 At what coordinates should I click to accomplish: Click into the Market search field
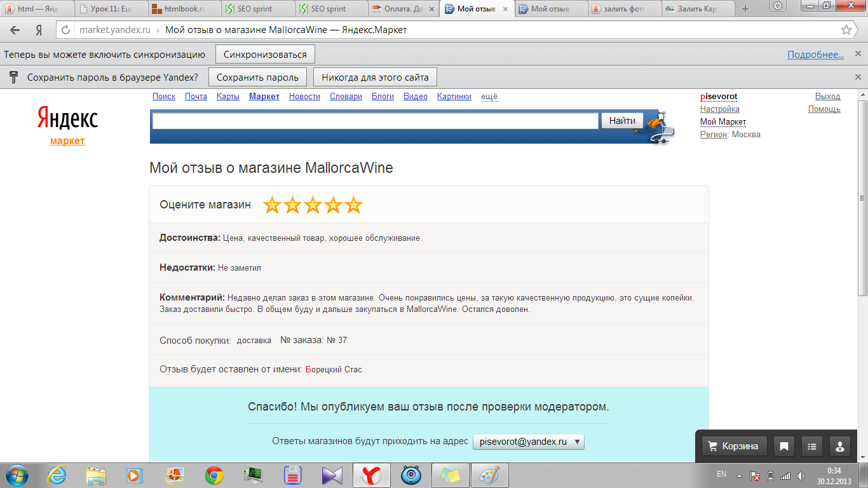(375, 121)
